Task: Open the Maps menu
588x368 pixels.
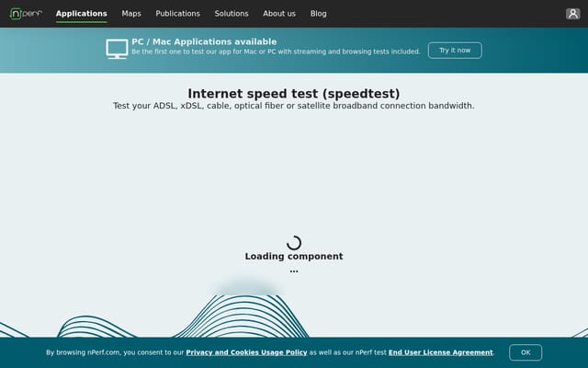Action: pyautogui.click(x=131, y=14)
